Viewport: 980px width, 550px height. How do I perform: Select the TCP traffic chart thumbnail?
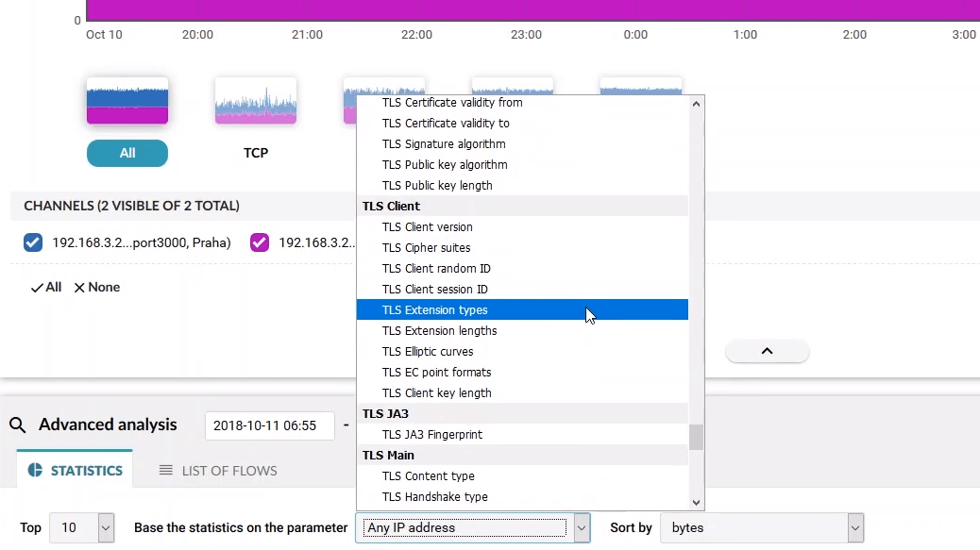point(256,101)
